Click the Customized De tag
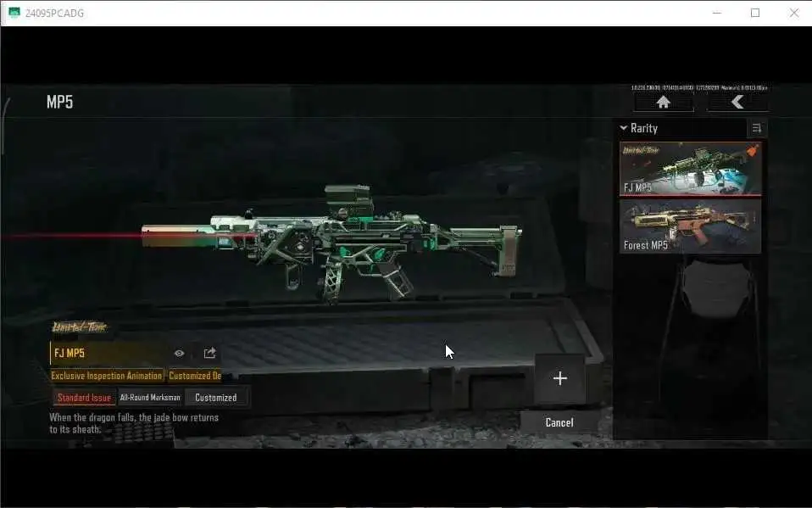The image size is (812, 508). point(195,376)
